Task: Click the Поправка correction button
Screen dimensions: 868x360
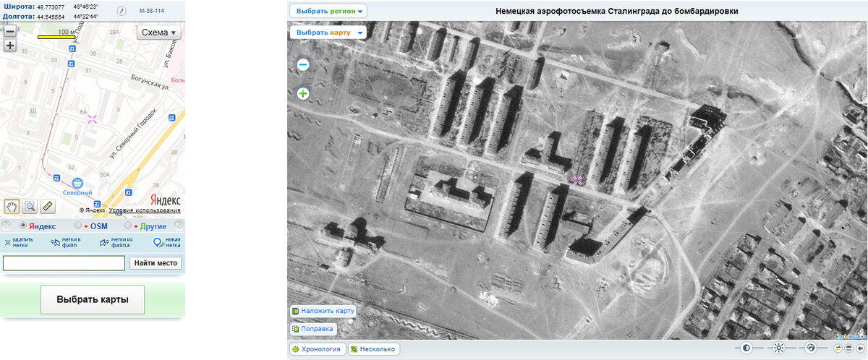Action: (313, 329)
